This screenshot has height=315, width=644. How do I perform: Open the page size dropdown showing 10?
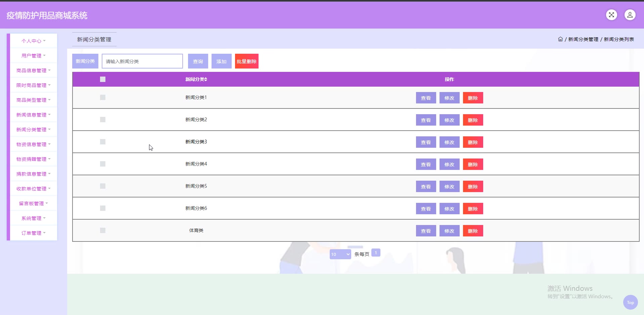[x=340, y=254]
